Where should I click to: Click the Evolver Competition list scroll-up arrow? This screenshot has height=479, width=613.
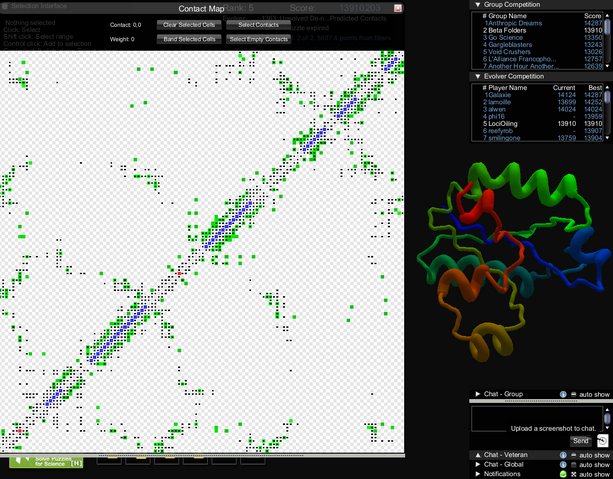pyautogui.click(x=607, y=86)
